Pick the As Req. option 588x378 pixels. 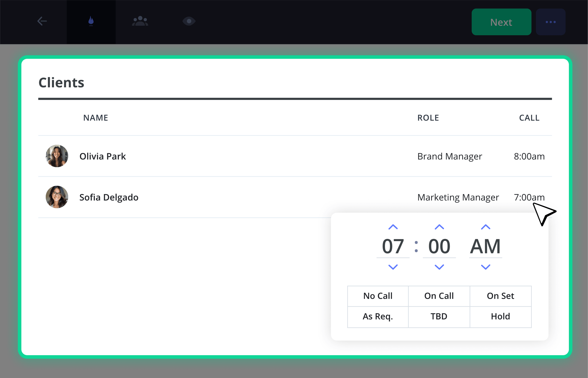click(x=378, y=317)
